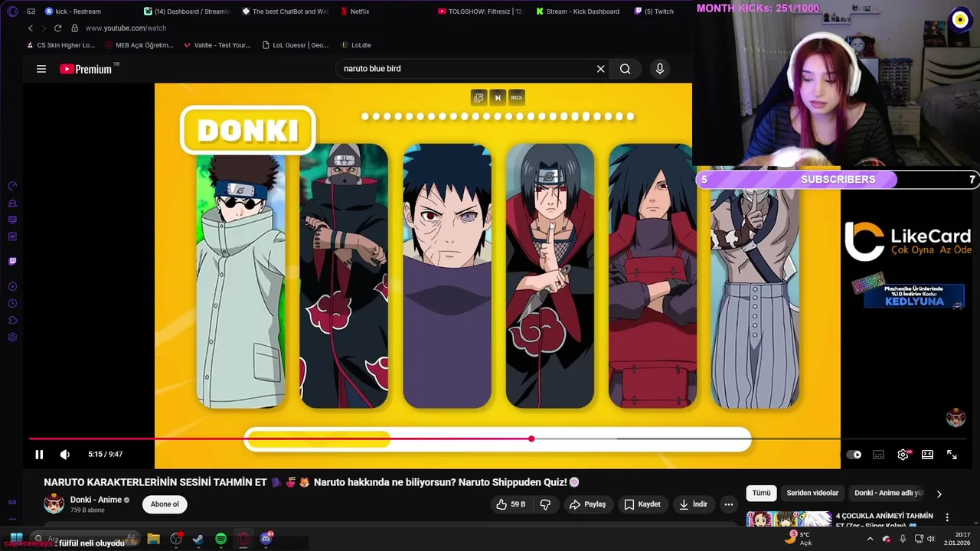980x551 pixels.
Task: Open Opera sidebar settings gear
Action: [x=12, y=337]
